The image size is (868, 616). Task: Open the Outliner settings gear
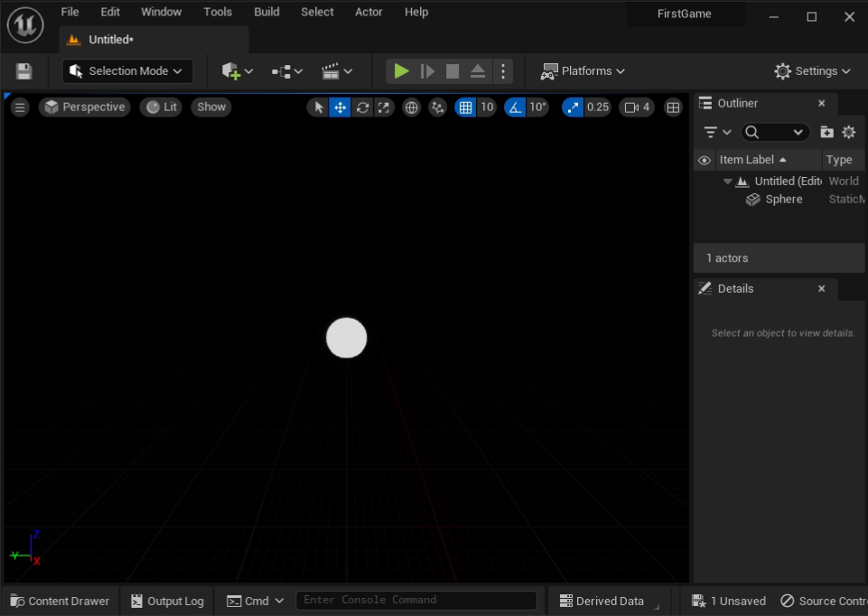[849, 132]
